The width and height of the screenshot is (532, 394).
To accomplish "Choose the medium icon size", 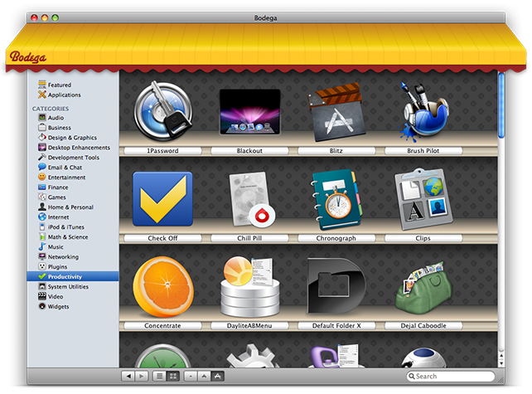I will [x=204, y=377].
